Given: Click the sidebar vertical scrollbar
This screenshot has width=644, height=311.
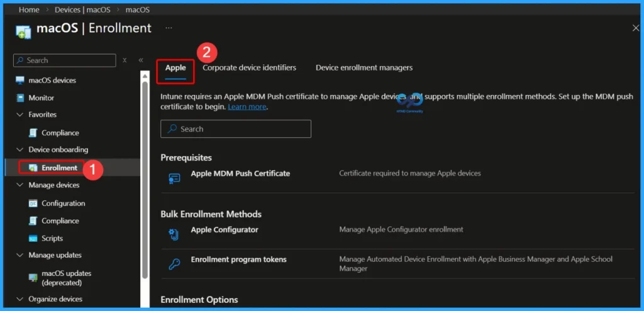Looking at the screenshot, I should pos(145,180).
